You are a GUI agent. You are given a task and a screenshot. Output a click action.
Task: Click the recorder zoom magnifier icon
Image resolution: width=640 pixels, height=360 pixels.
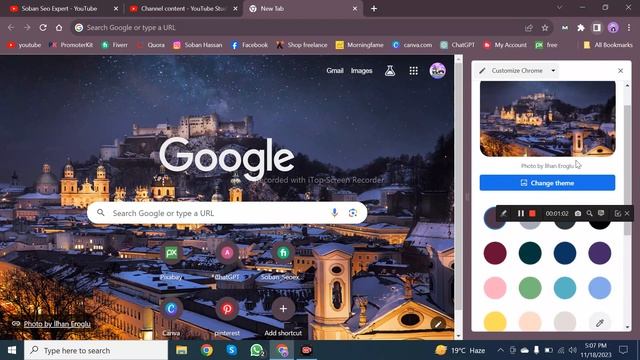point(589,213)
